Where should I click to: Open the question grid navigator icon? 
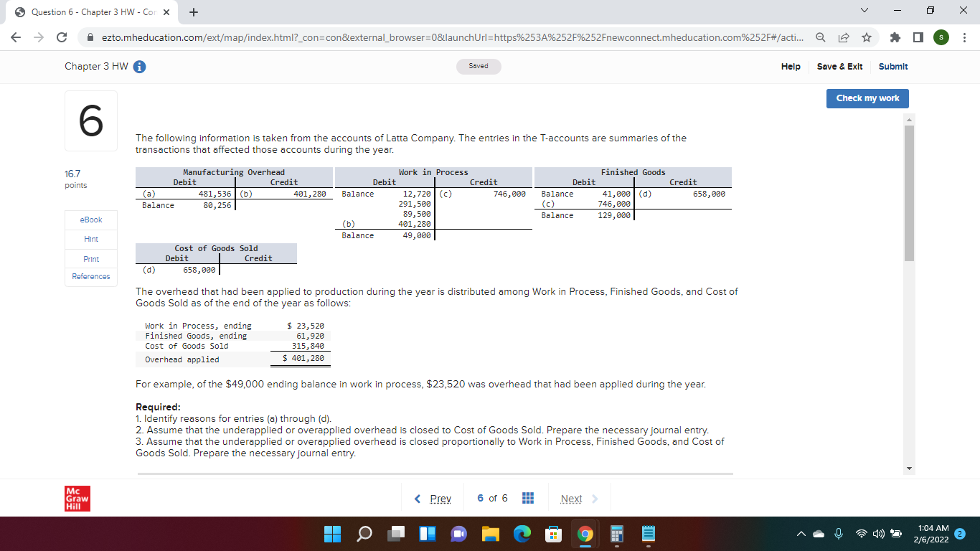[527, 498]
